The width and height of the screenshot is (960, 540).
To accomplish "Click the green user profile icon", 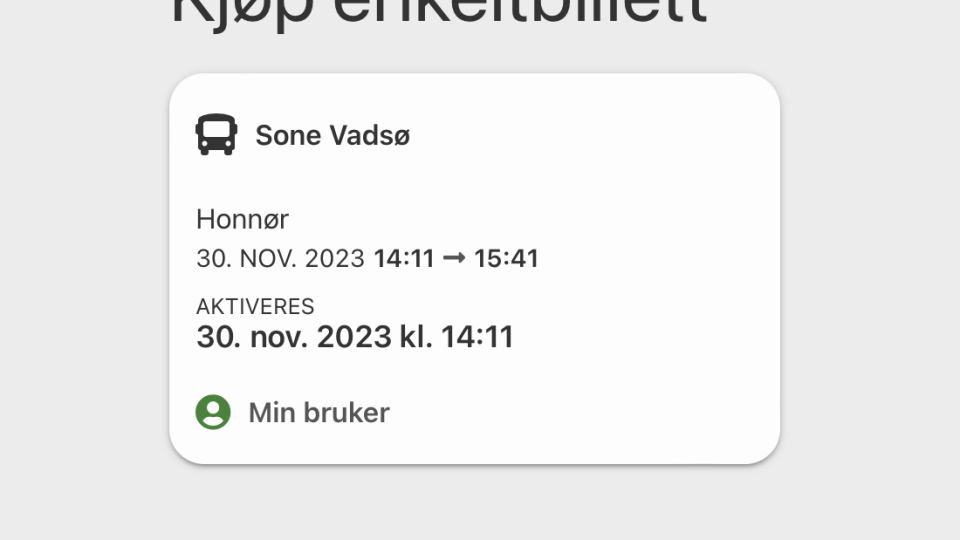I will (213, 412).
